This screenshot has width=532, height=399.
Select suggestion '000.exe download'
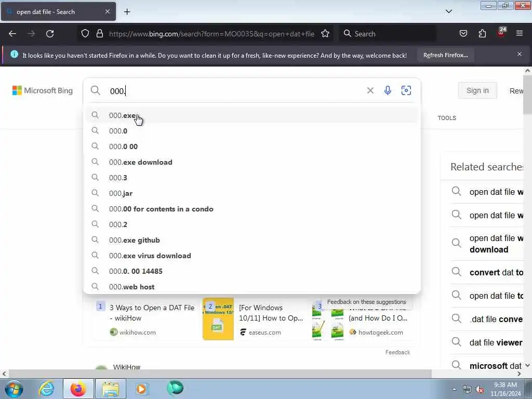click(x=252, y=162)
